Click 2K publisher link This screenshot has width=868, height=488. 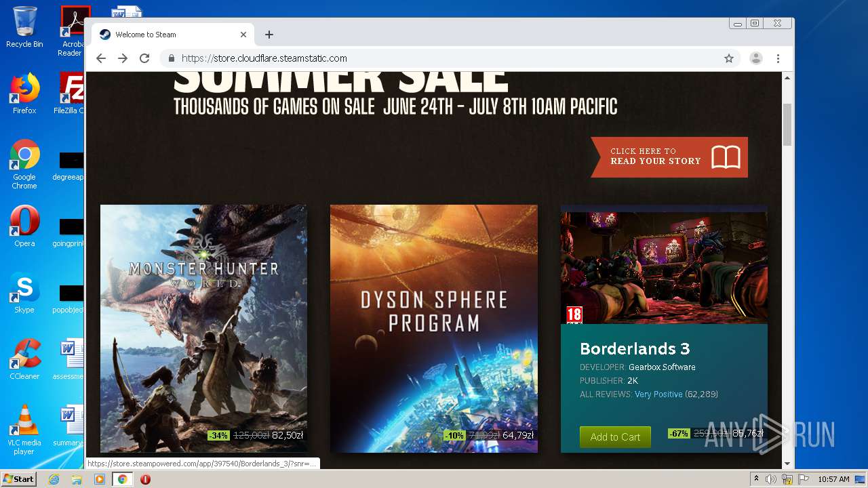633,381
